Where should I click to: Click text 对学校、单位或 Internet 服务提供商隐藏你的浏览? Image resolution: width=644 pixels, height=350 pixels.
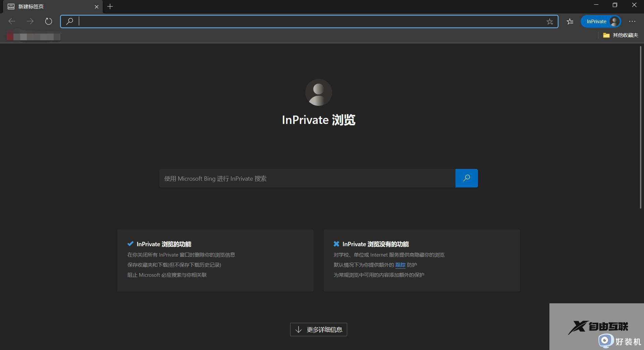[389, 255]
